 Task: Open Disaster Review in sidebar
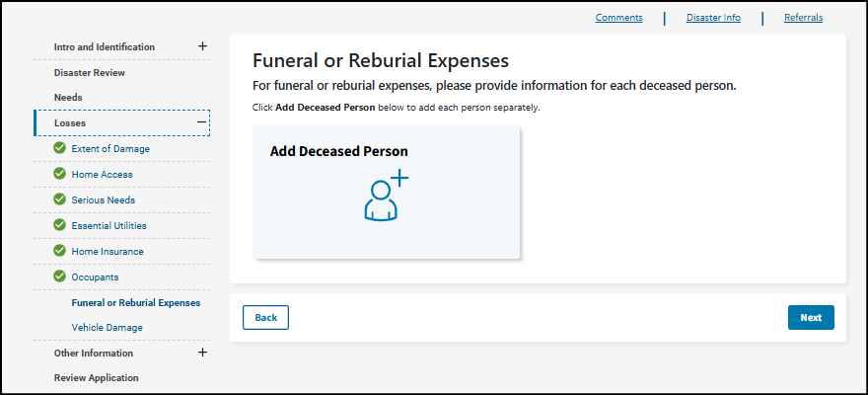point(90,72)
